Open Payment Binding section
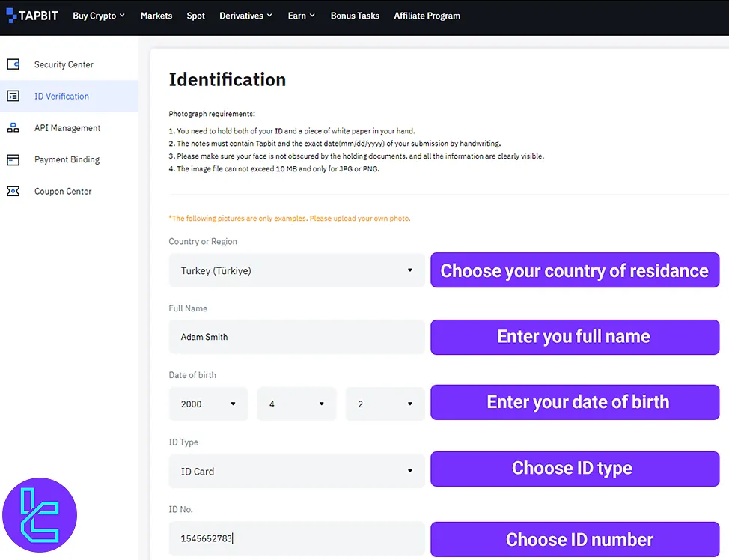The image size is (729, 560). point(67,159)
